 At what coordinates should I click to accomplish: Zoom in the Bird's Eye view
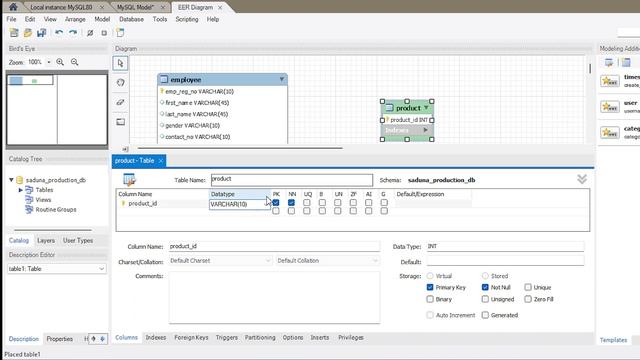[60, 62]
